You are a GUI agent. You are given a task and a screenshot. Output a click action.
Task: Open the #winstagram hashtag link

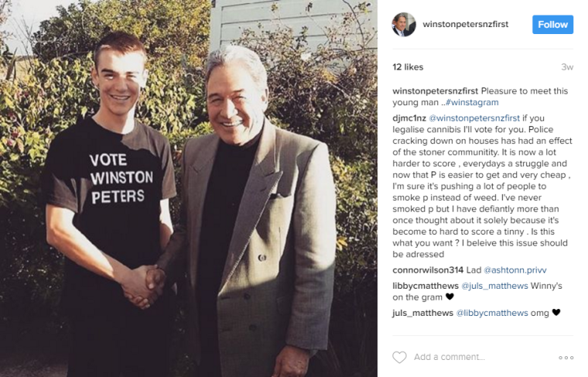click(472, 102)
